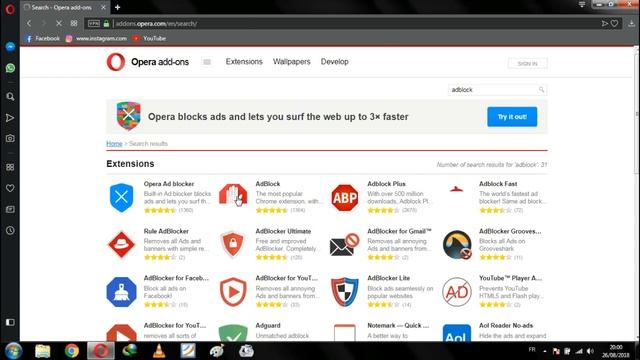Open File Explorer from taskbar
The height and width of the screenshot is (360, 640).
(42, 351)
